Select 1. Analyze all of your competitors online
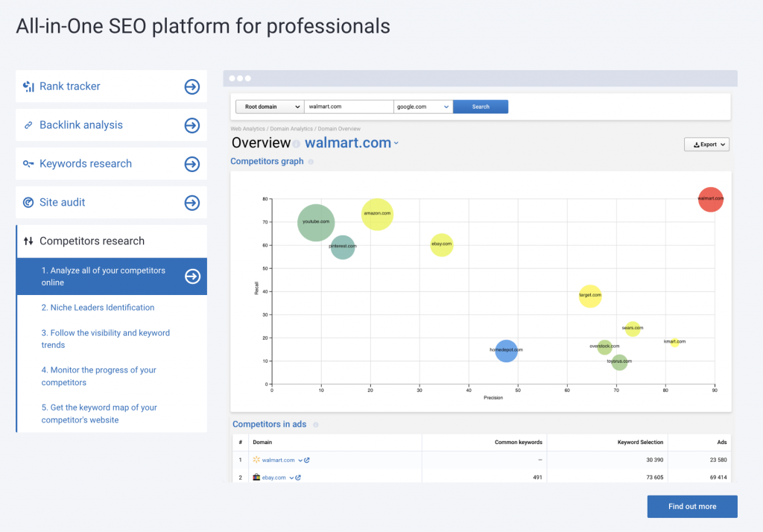The height and width of the screenshot is (532, 763). point(112,276)
